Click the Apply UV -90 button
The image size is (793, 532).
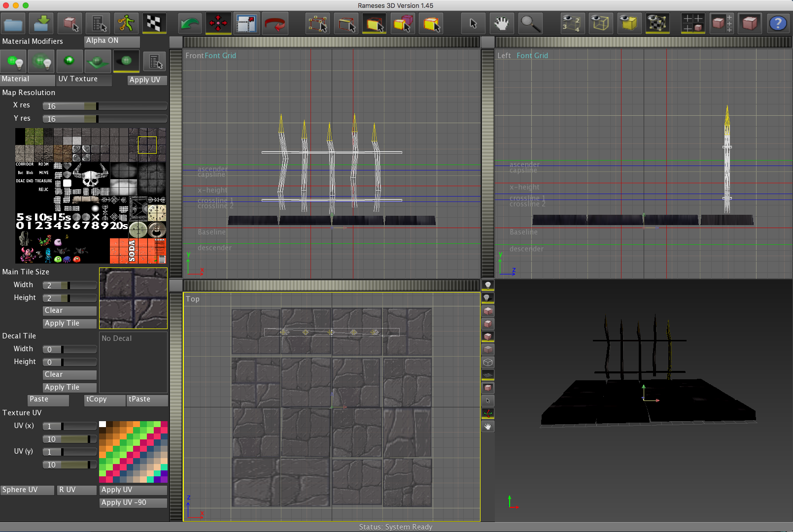coord(133,503)
